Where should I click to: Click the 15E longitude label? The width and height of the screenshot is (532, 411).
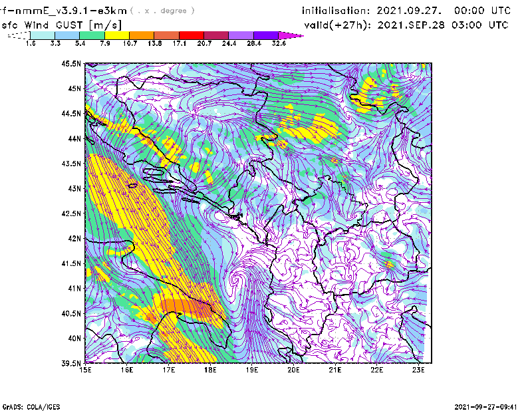[85, 370]
